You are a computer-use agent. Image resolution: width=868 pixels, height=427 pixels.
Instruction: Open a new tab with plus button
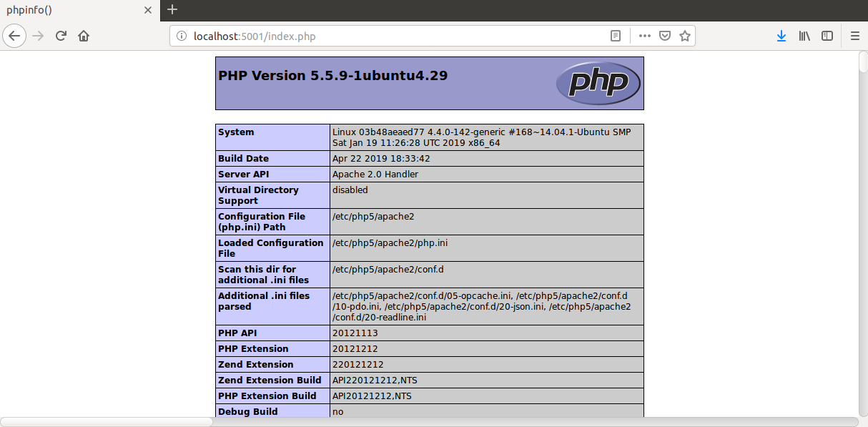(172, 10)
